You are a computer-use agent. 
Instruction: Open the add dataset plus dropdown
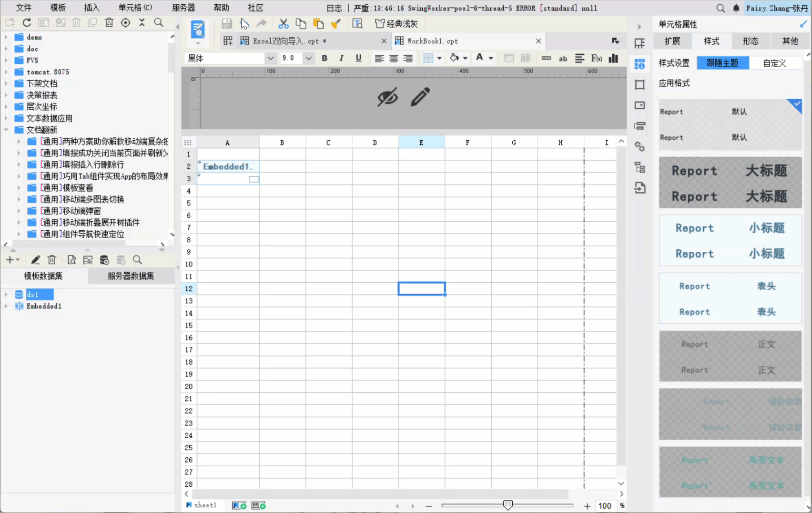click(12, 260)
